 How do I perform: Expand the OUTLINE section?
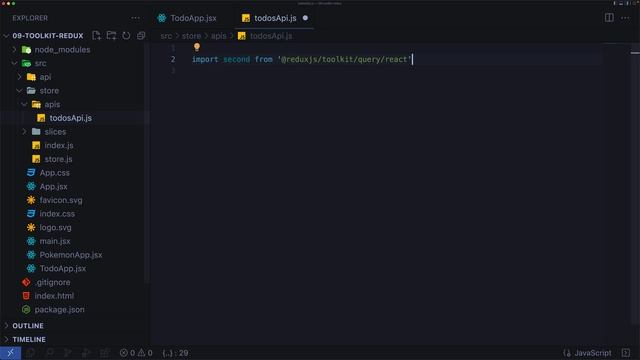point(28,326)
